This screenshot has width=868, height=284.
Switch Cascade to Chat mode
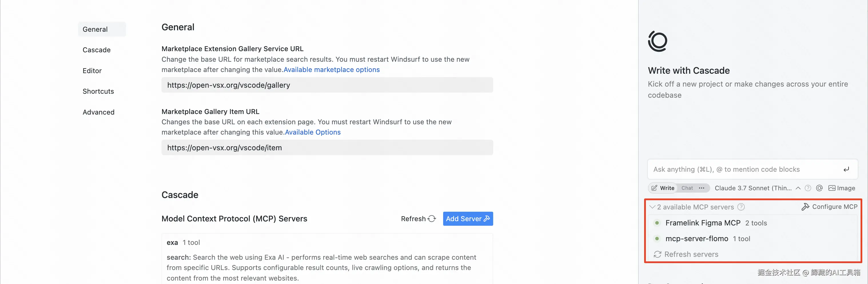(x=687, y=188)
